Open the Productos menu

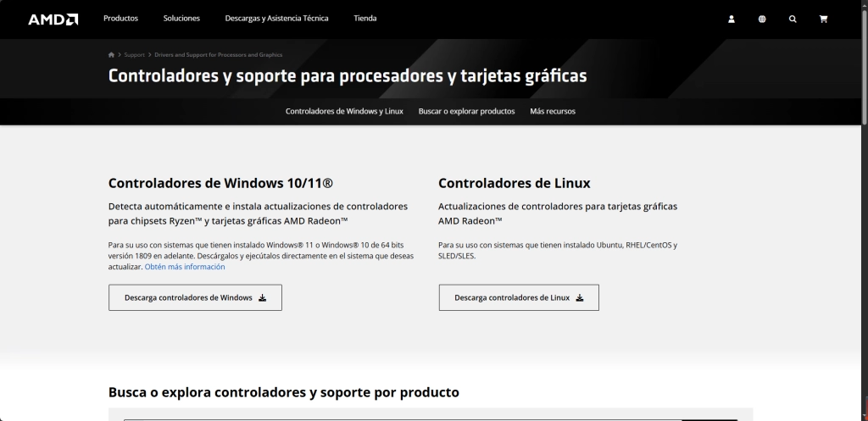tap(120, 19)
